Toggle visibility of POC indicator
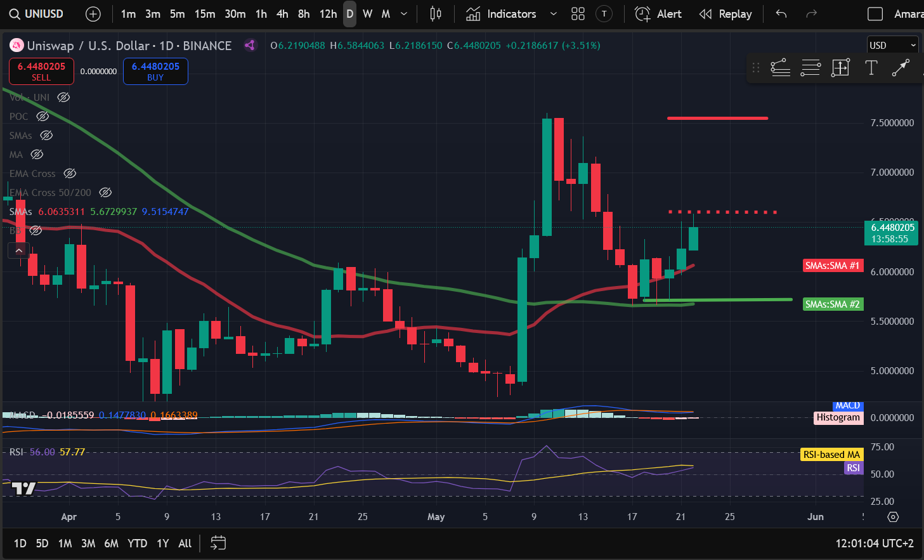The image size is (924, 560). coord(42,116)
